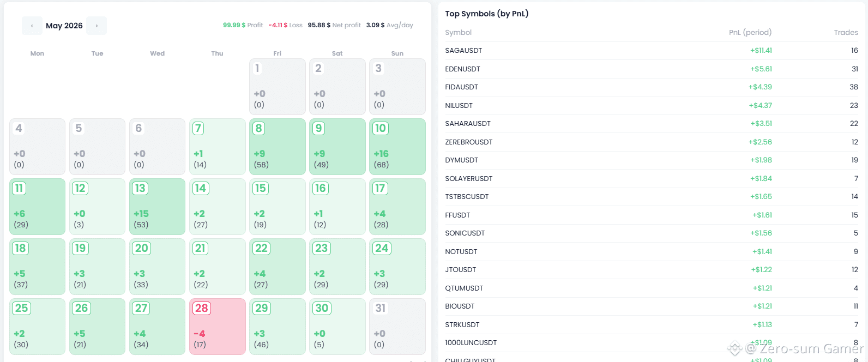The width and height of the screenshot is (868, 362).
Task: Go to previous month using left arrow
Action: point(32,26)
